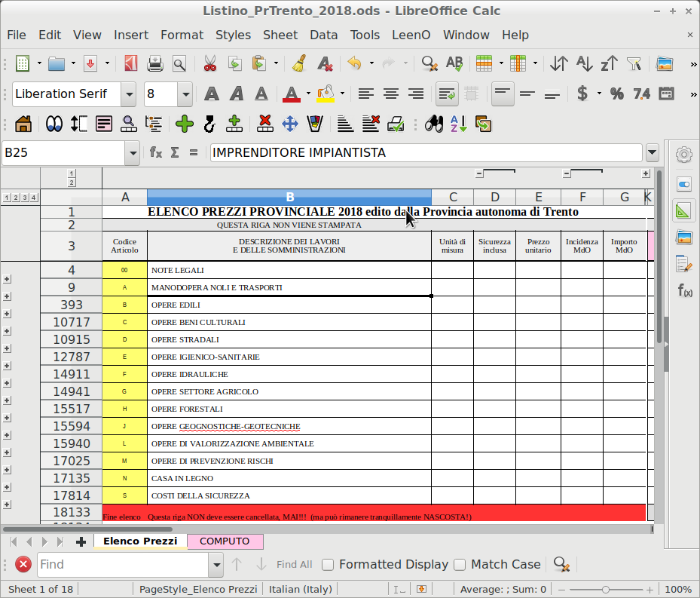
Task: Apply the red font color
Action: tap(291, 94)
